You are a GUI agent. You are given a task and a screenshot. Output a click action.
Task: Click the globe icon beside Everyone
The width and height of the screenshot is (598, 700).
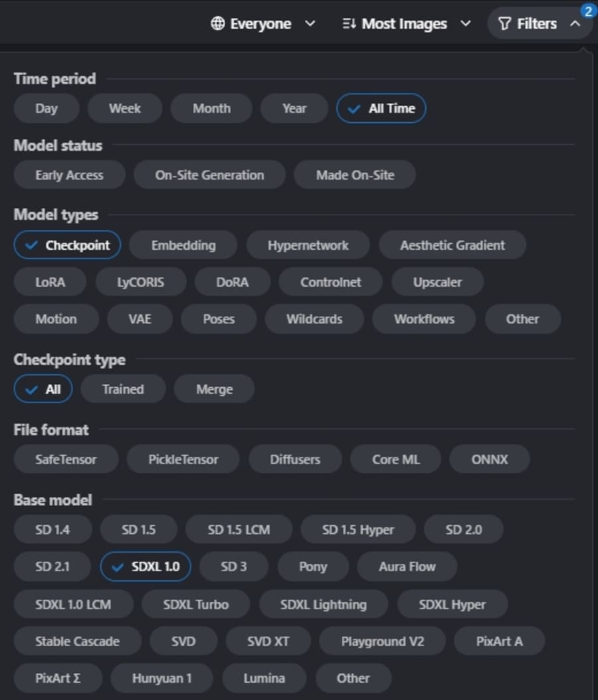(217, 24)
